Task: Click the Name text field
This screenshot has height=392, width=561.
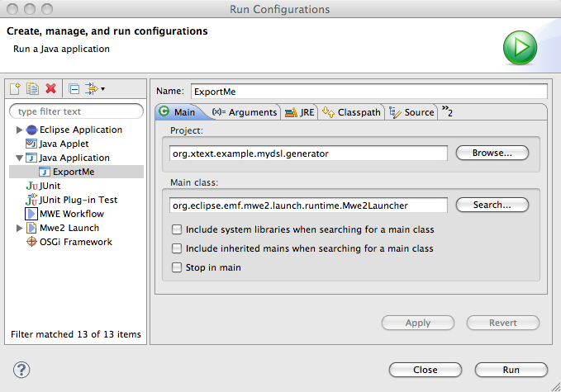Action: (368, 92)
